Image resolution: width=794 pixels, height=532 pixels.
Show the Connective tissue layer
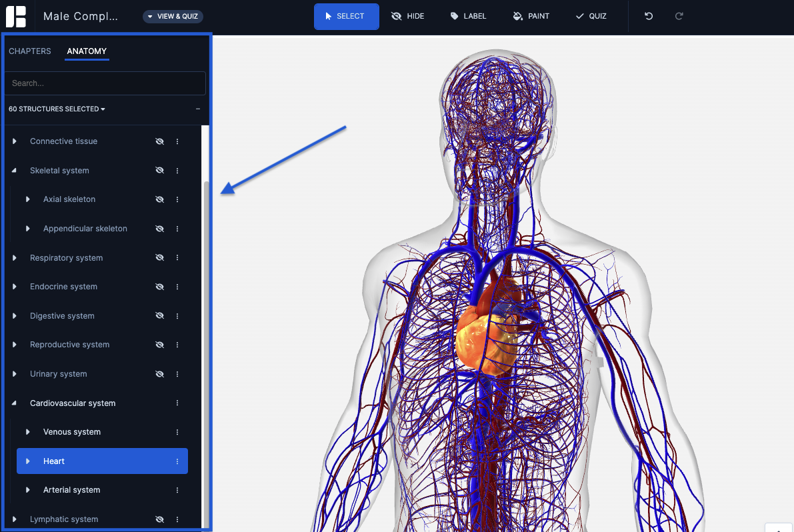(x=159, y=141)
